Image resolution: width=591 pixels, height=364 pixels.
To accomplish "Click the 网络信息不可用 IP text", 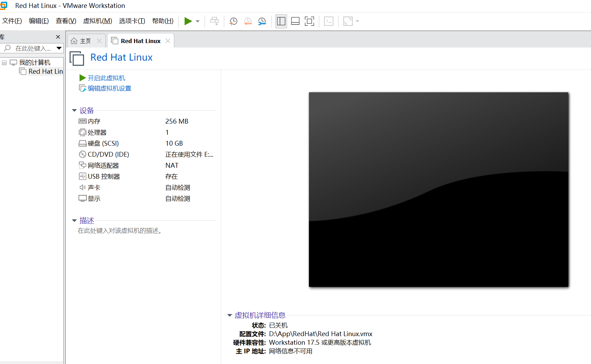I will point(291,351).
